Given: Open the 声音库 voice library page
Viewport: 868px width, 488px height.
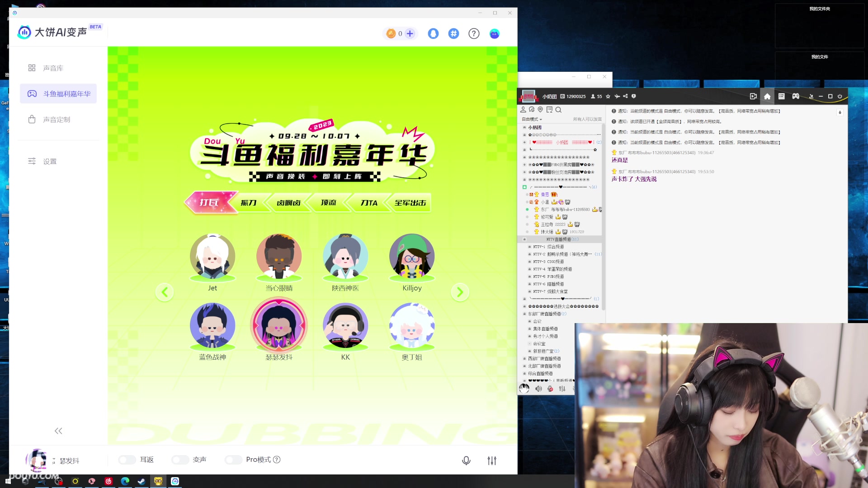Looking at the screenshot, I should coord(53,68).
